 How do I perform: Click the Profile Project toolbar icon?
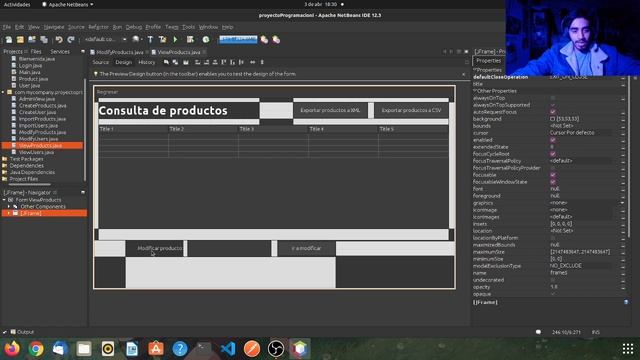[206, 40]
